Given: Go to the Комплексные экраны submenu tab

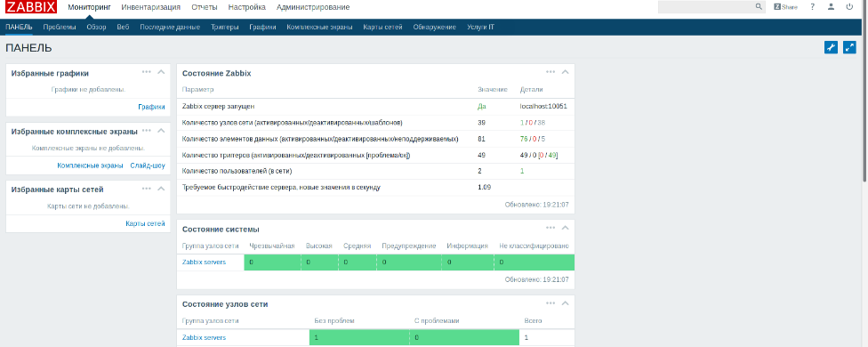Looking at the screenshot, I should pos(319,27).
